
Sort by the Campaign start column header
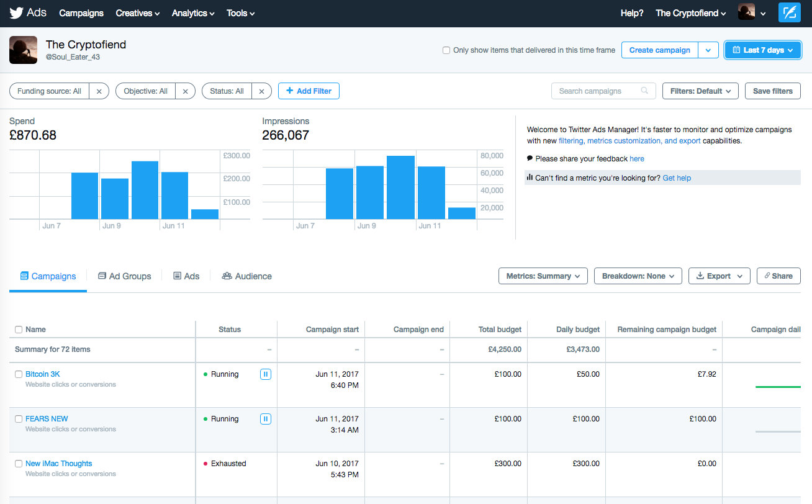pos(332,330)
